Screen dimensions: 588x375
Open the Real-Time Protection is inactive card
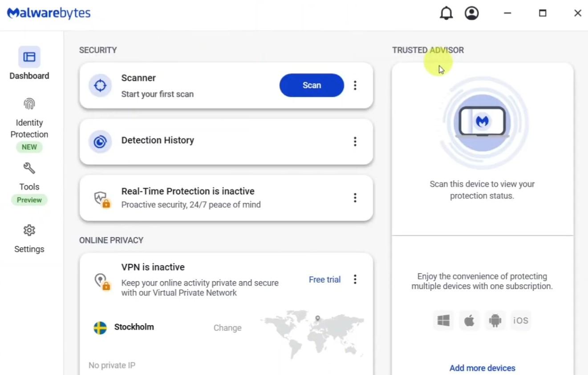226,198
